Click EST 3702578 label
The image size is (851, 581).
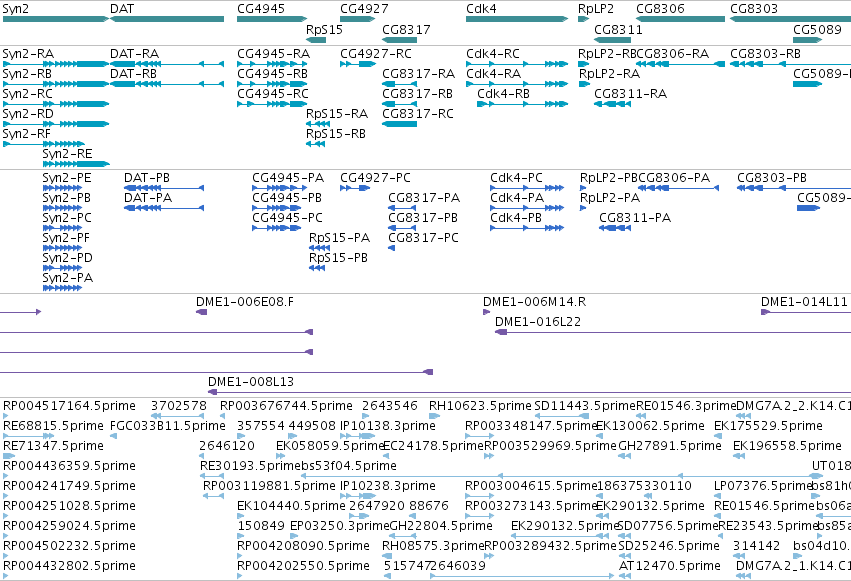(179, 406)
